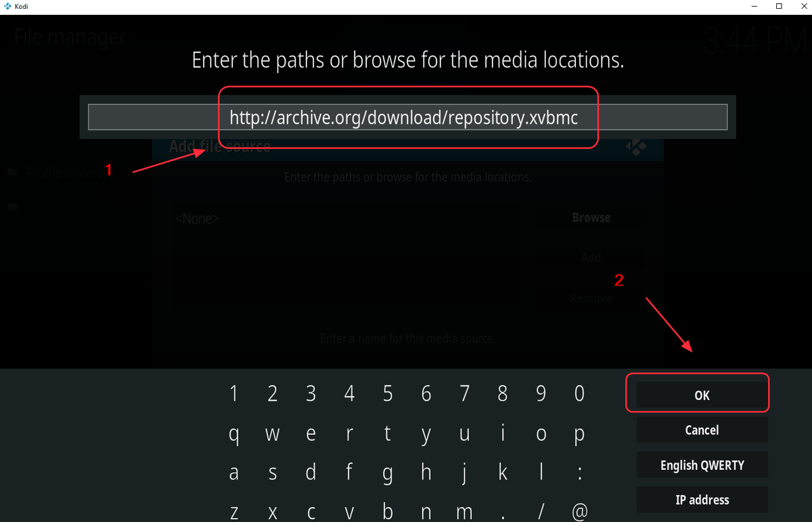This screenshot has width=812, height=522.
Task: Click the repository URL text field
Action: pos(407,117)
